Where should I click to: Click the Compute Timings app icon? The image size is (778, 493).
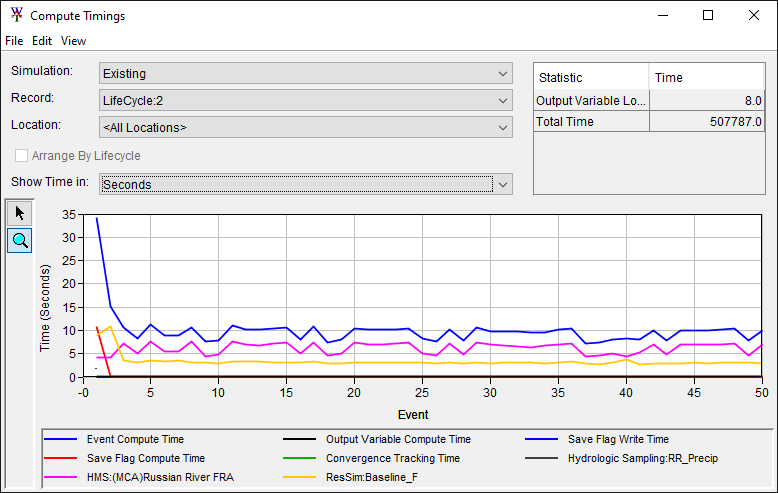[x=16, y=15]
